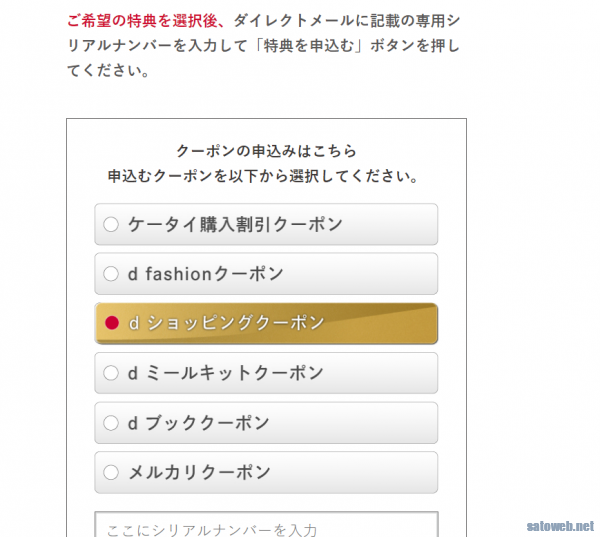Click the ケータイ購入割引クーポン label text

coord(235,225)
